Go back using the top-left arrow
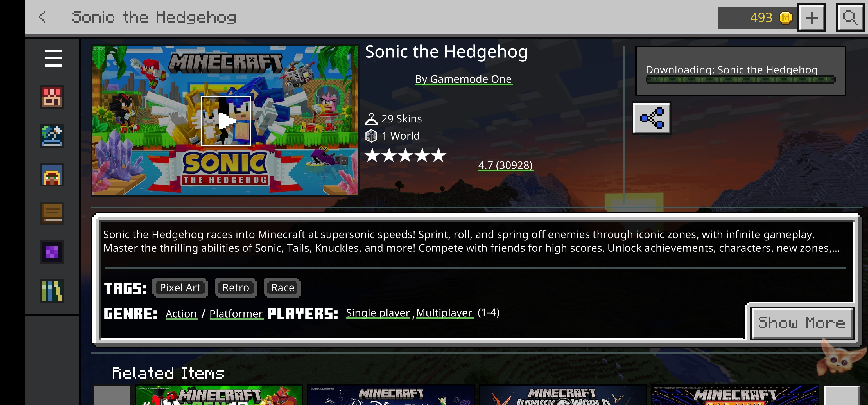The height and width of the screenshot is (405, 868). point(42,17)
